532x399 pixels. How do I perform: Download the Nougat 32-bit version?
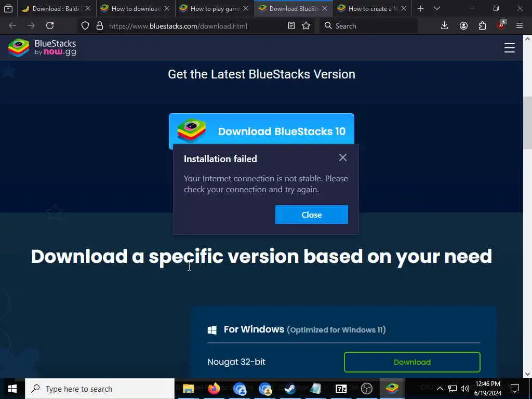coord(412,362)
